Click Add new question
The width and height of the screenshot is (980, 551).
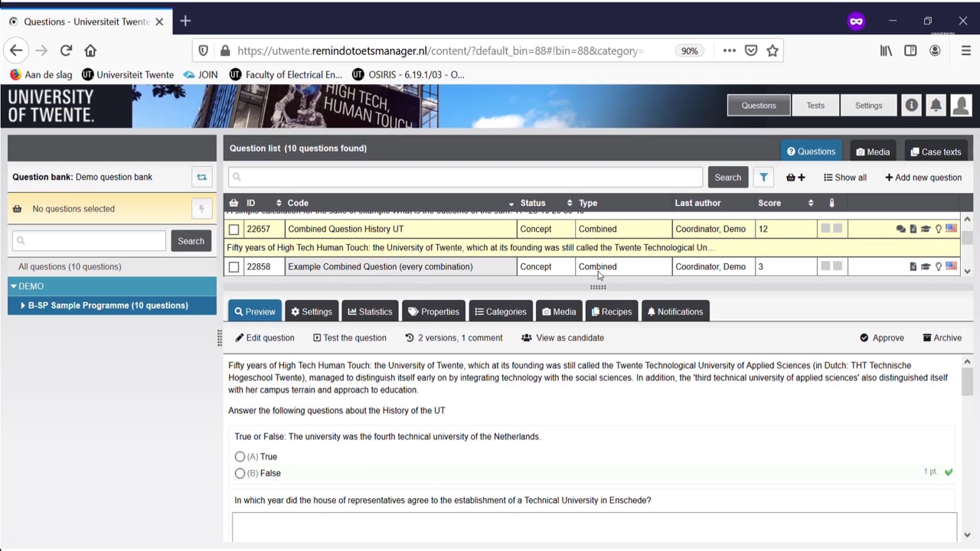[x=923, y=178]
